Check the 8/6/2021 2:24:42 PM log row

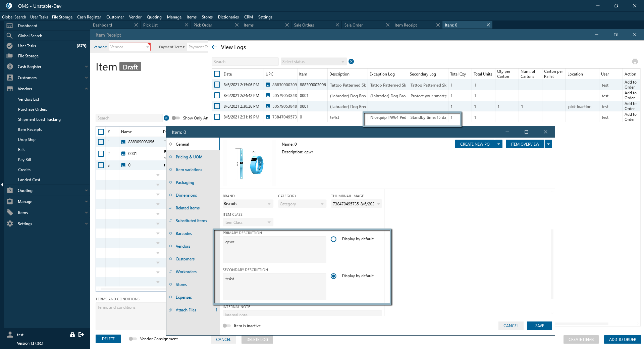coord(217,96)
